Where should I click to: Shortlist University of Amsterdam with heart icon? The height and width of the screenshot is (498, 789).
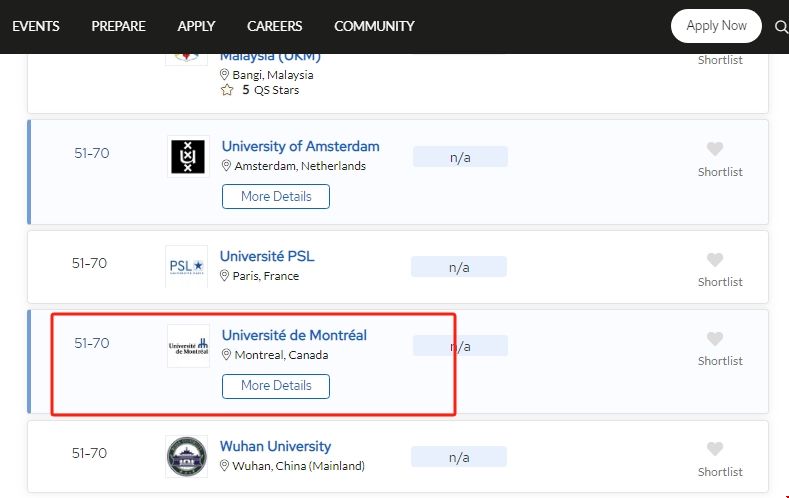714,150
